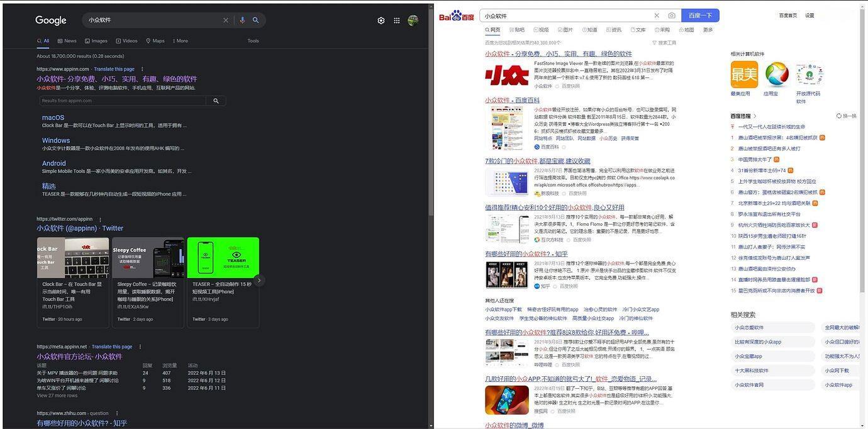The width and height of the screenshot is (868, 429).
Task: Open the macOS sitelink
Action: coord(53,118)
